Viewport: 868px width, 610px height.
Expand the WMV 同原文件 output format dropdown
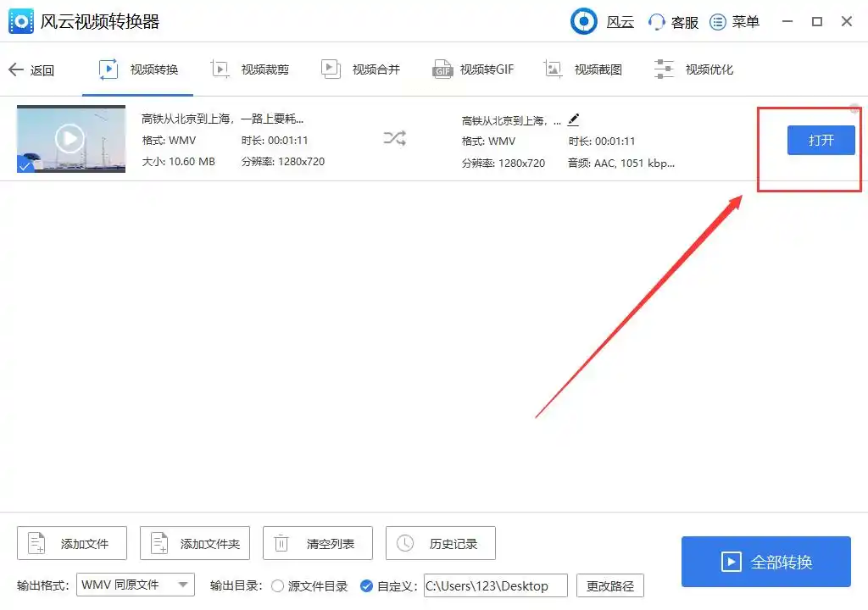click(136, 585)
